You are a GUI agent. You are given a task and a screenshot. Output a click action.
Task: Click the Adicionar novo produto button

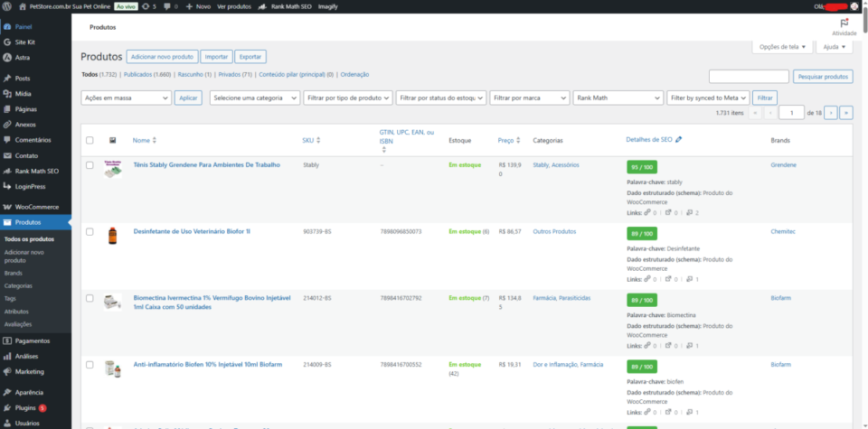click(162, 56)
